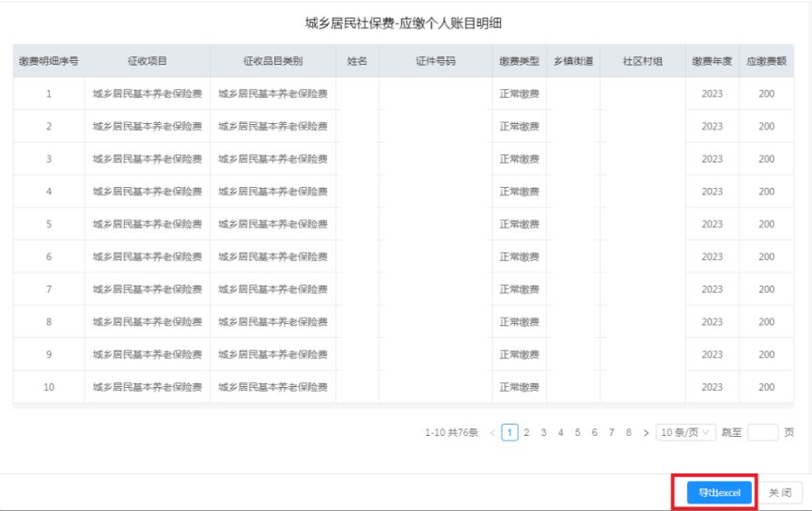
Task: Click the next page arrow in pagination
Action: (x=645, y=432)
